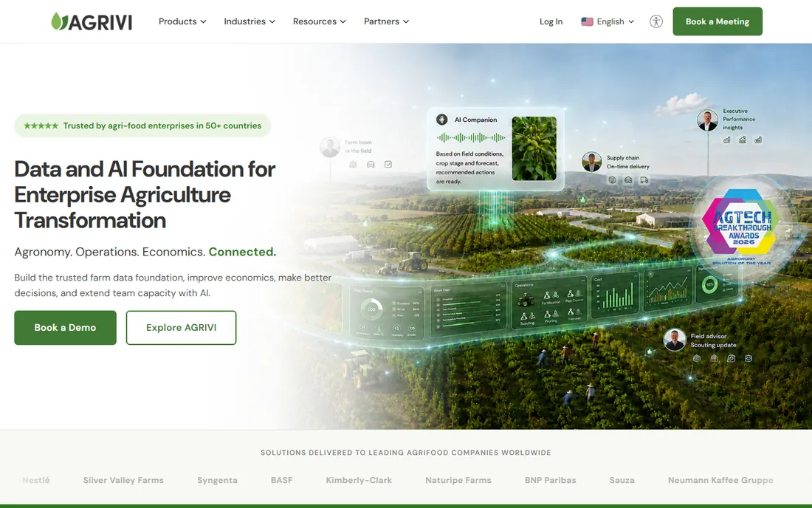Click the truck icon under Supply chain
This screenshot has height=508, width=812.
[x=644, y=179]
